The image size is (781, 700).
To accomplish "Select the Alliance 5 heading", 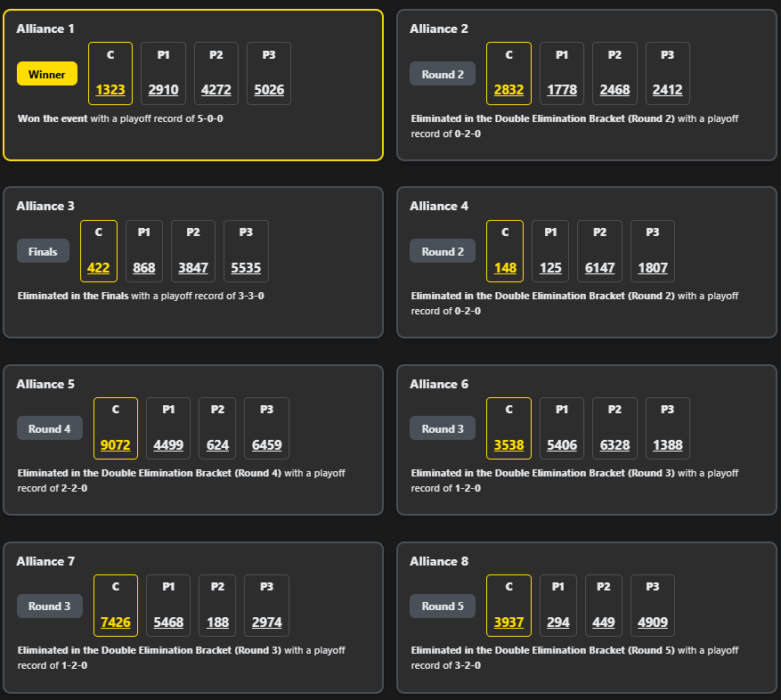I will [x=45, y=384].
